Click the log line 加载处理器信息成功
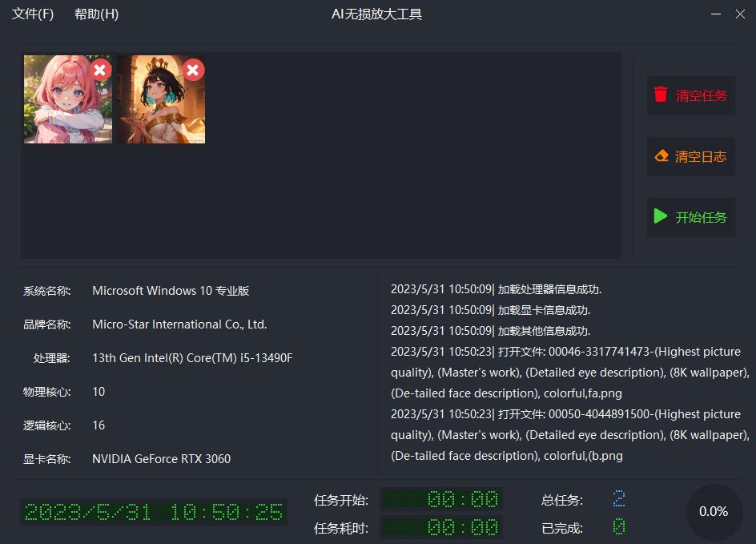This screenshot has width=756, height=544. [x=497, y=289]
